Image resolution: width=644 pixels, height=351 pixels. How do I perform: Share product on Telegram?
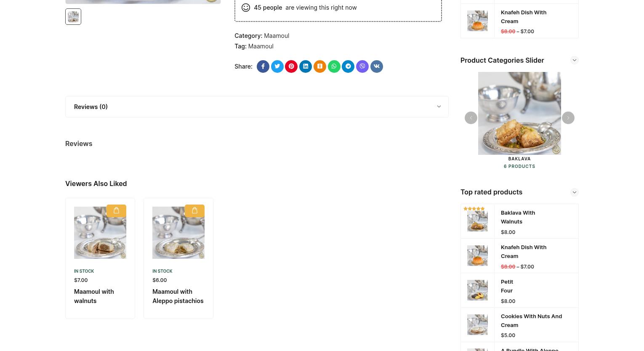pos(348,66)
